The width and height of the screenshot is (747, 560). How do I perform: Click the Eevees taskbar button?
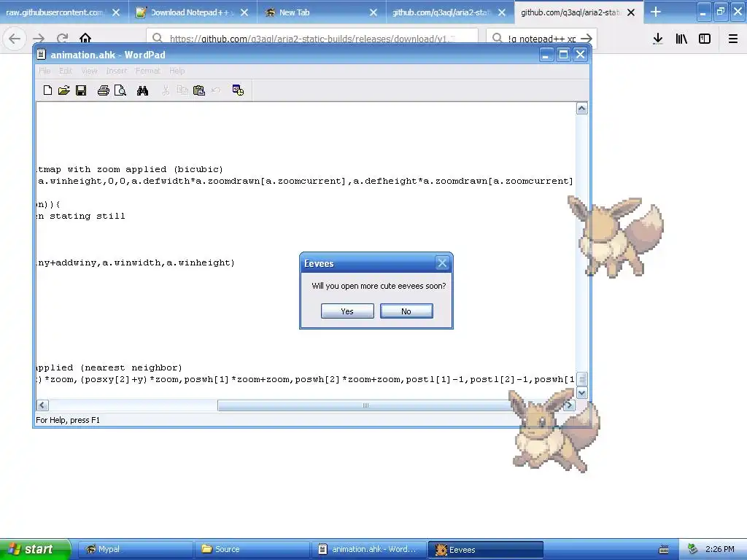(486, 550)
